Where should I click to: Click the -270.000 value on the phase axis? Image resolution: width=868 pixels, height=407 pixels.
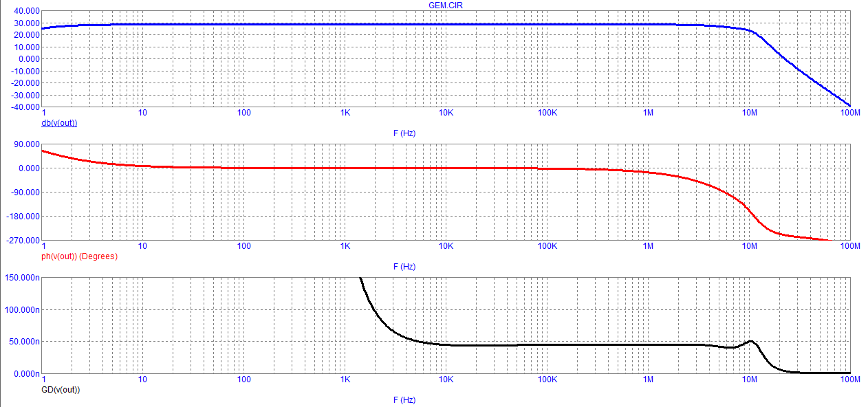pos(23,241)
